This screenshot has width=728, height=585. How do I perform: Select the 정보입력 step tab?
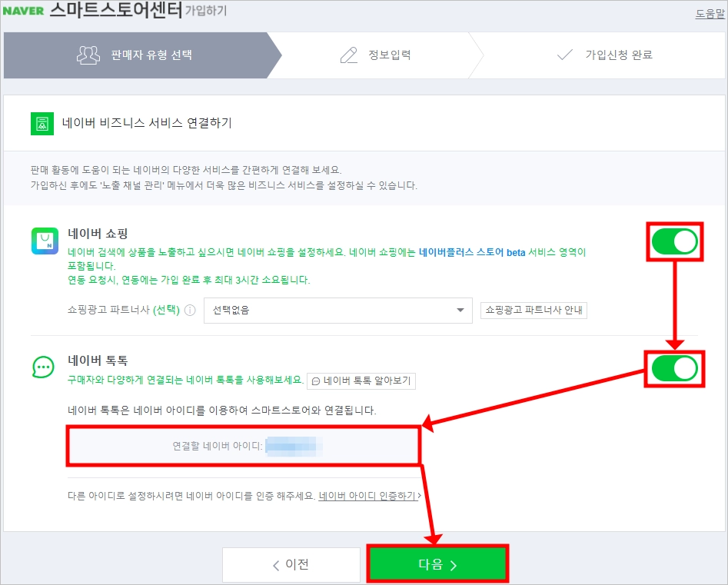click(376, 55)
